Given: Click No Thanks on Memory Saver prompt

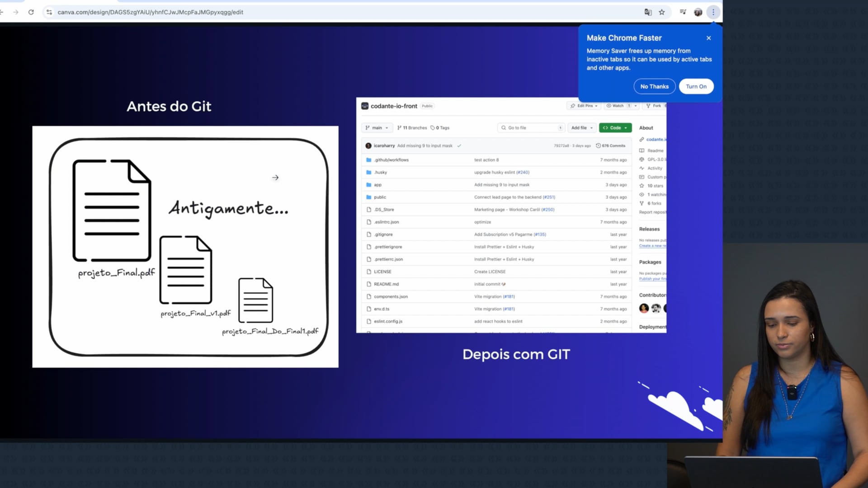Looking at the screenshot, I should tap(654, 86).
